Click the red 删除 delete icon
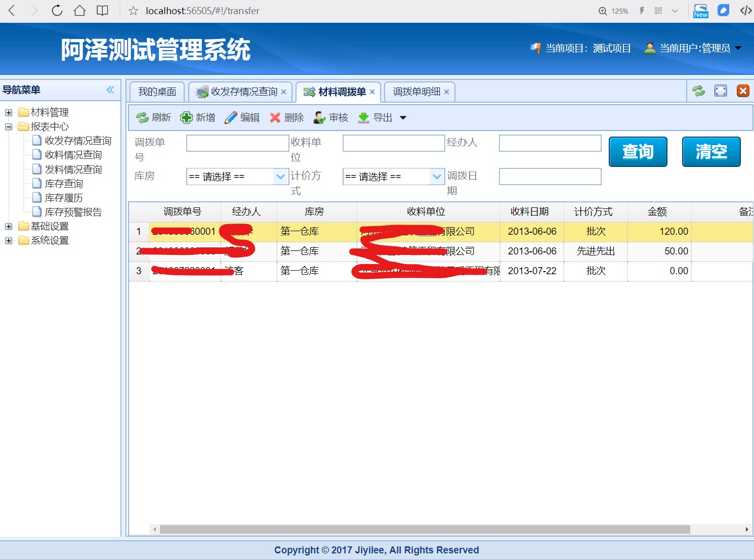The image size is (754, 560). 275,118
